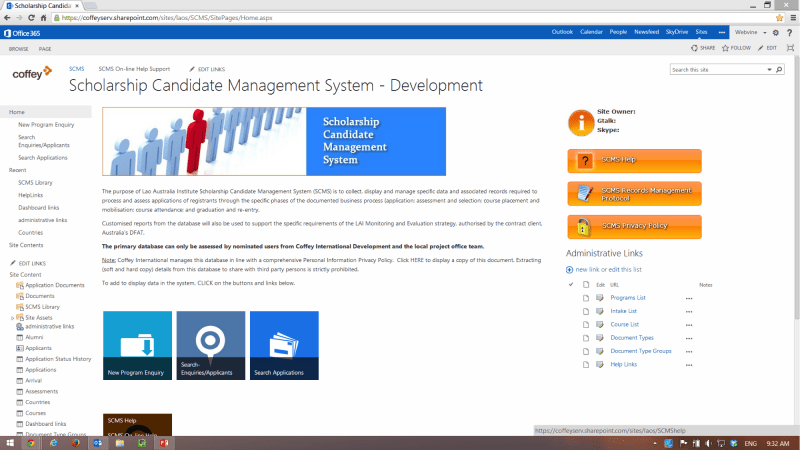Click EDIT LINKS in the top navigation
The image size is (800, 450).
tap(207, 69)
